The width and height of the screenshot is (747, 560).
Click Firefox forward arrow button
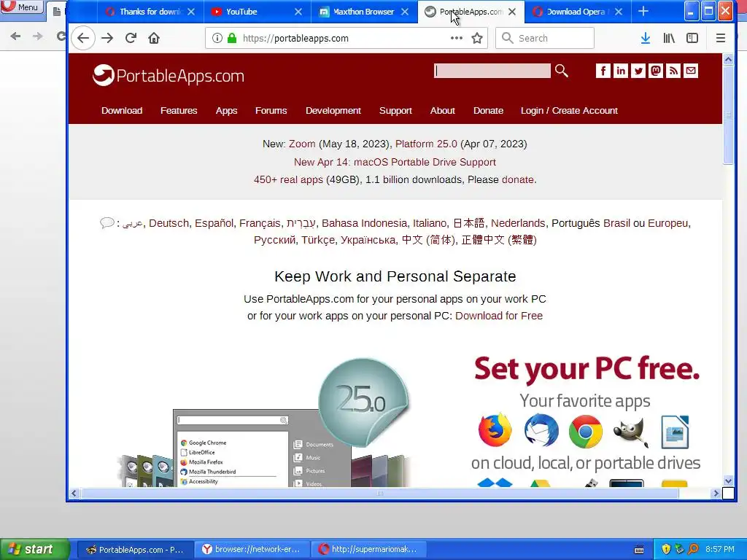click(x=107, y=38)
